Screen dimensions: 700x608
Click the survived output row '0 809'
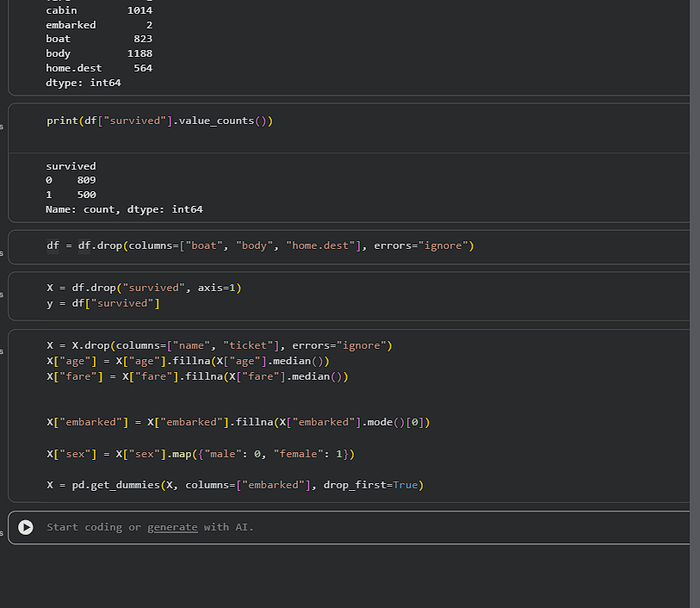point(71,180)
